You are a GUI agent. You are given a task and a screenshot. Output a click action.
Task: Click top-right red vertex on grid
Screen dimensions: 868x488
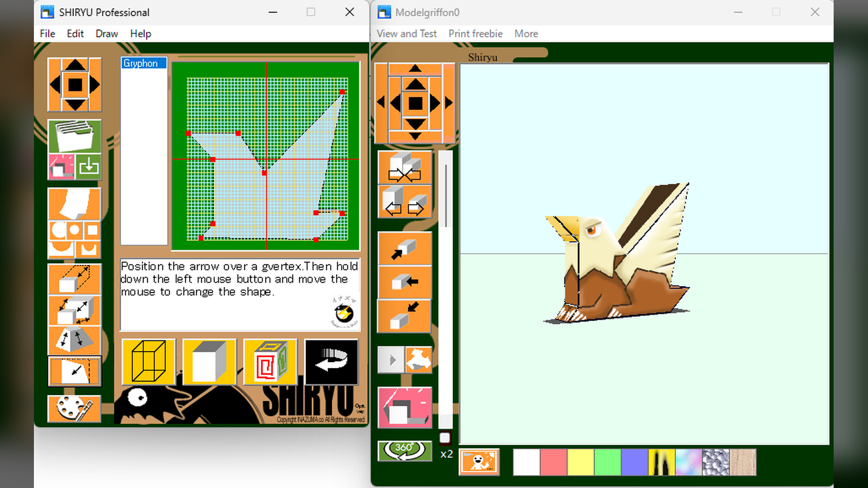coord(342,92)
